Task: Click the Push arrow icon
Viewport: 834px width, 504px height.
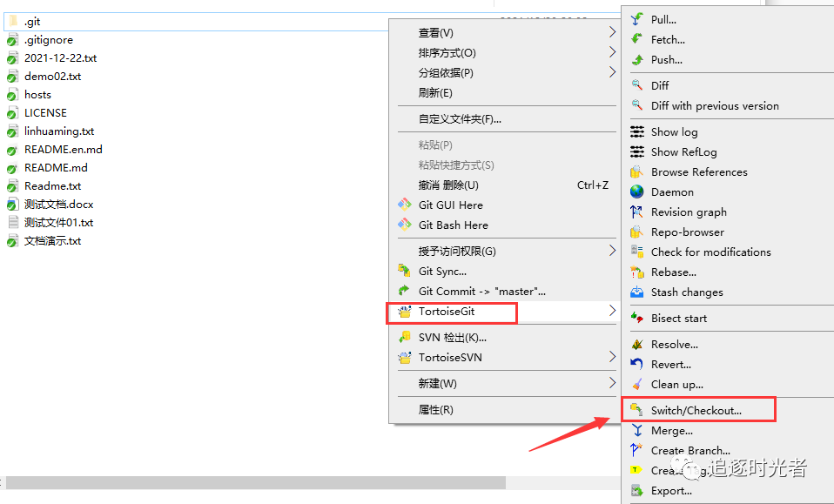Action: [636, 59]
